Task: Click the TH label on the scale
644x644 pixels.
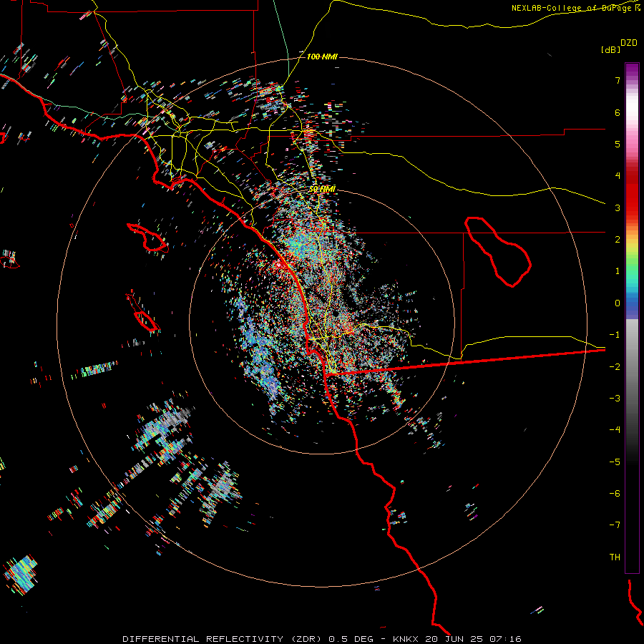Action: click(x=615, y=557)
